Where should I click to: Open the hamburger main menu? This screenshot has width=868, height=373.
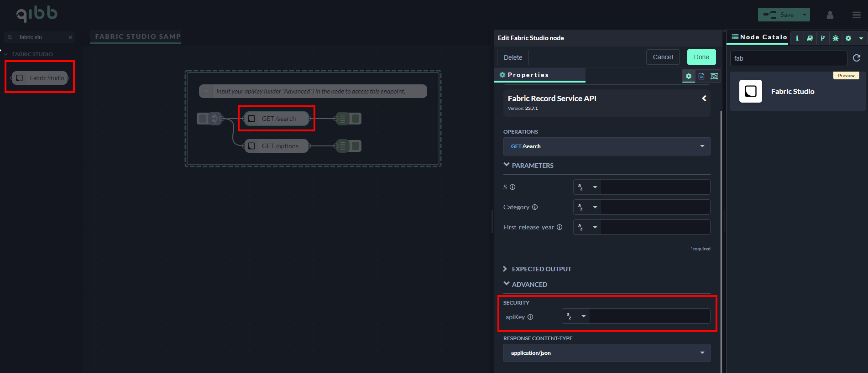pyautogui.click(x=857, y=15)
